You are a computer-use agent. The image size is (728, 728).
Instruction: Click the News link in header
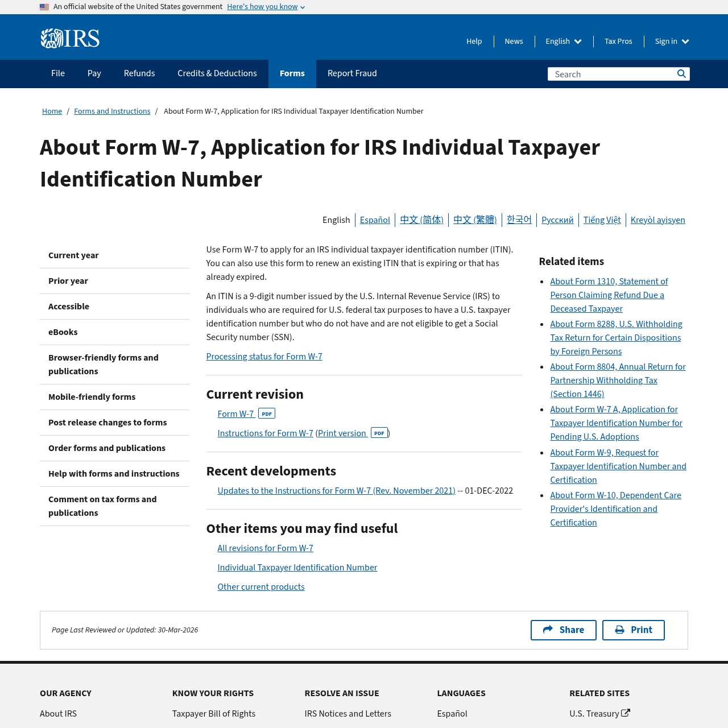[514, 42]
